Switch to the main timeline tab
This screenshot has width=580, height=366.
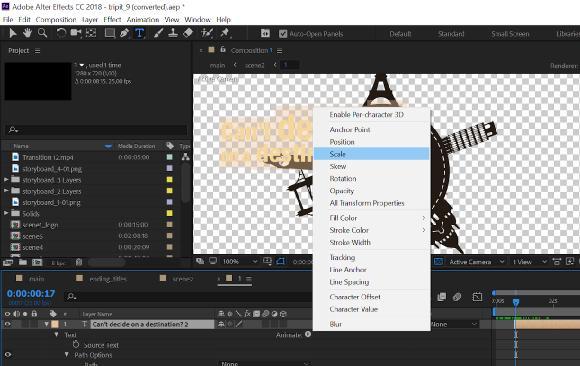point(37,279)
